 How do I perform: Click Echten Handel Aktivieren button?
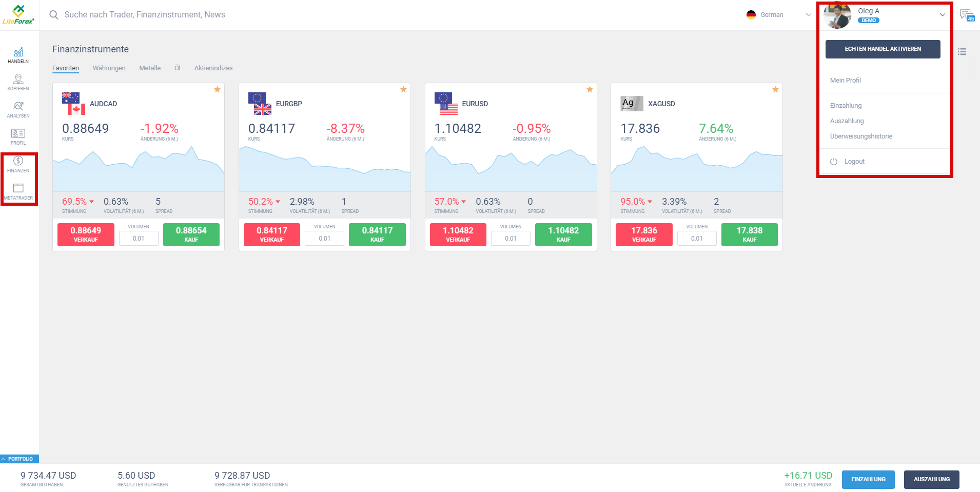click(883, 49)
